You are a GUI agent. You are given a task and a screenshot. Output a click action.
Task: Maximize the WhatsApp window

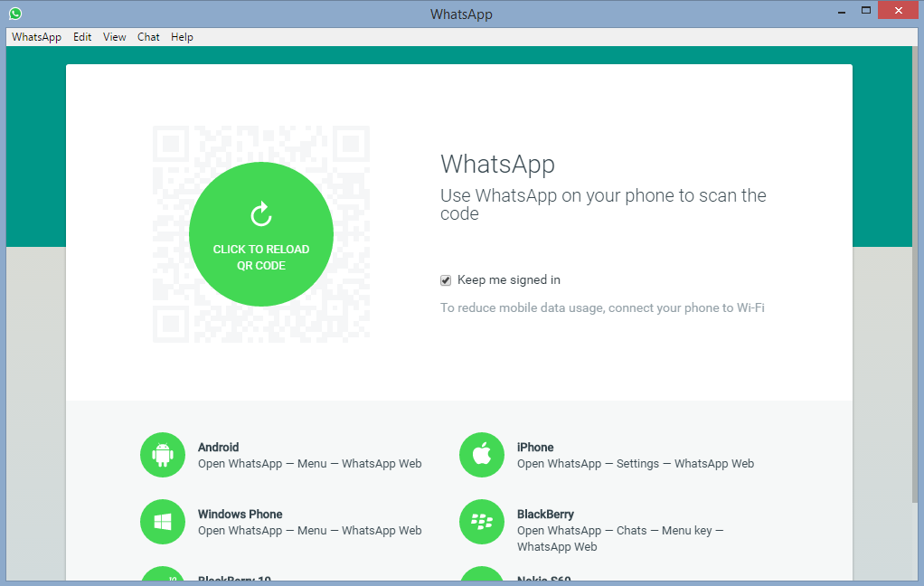[x=865, y=11]
